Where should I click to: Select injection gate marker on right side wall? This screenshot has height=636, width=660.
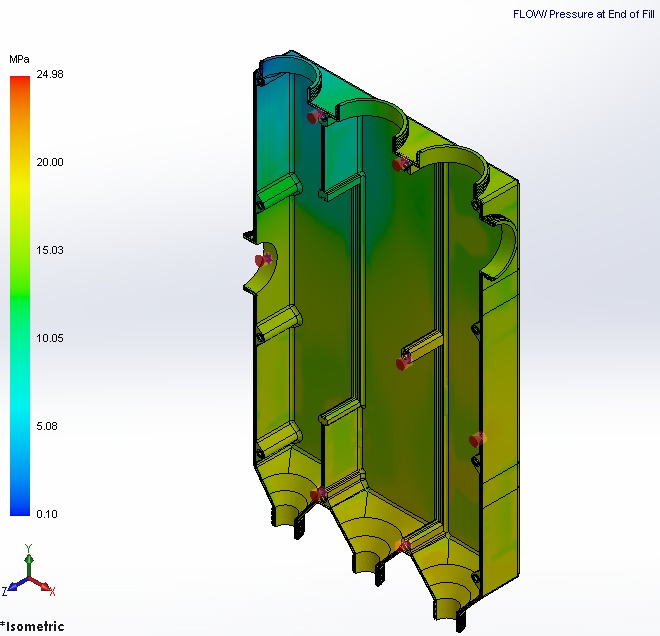(x=477, y=439)
